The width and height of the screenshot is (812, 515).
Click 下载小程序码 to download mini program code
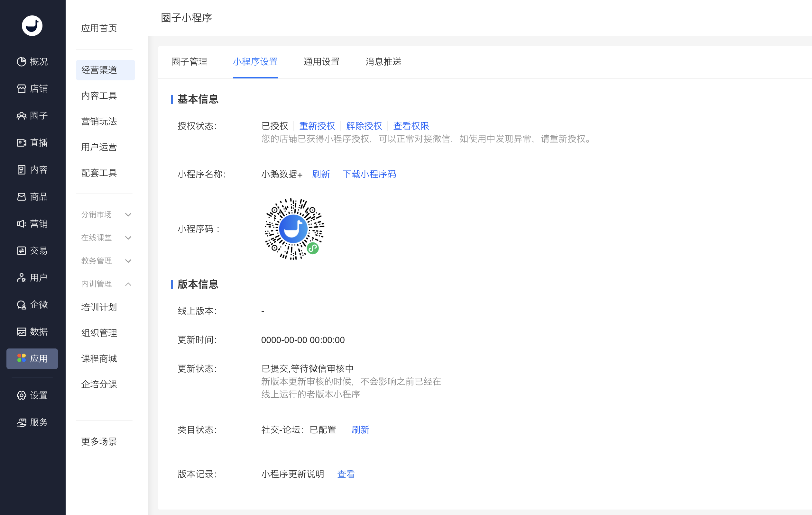(369, 174)
